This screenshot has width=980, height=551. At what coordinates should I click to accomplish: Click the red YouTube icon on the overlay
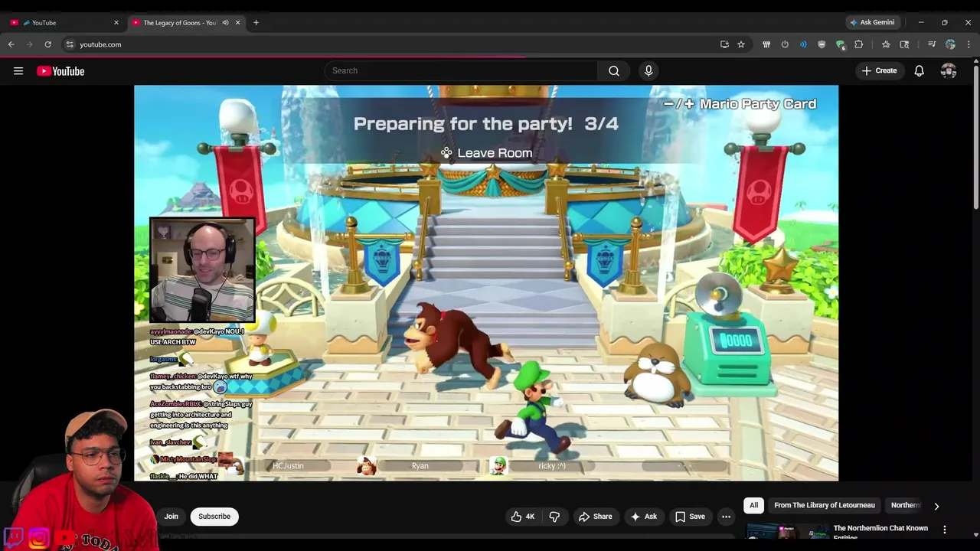(x=64, y=538)
